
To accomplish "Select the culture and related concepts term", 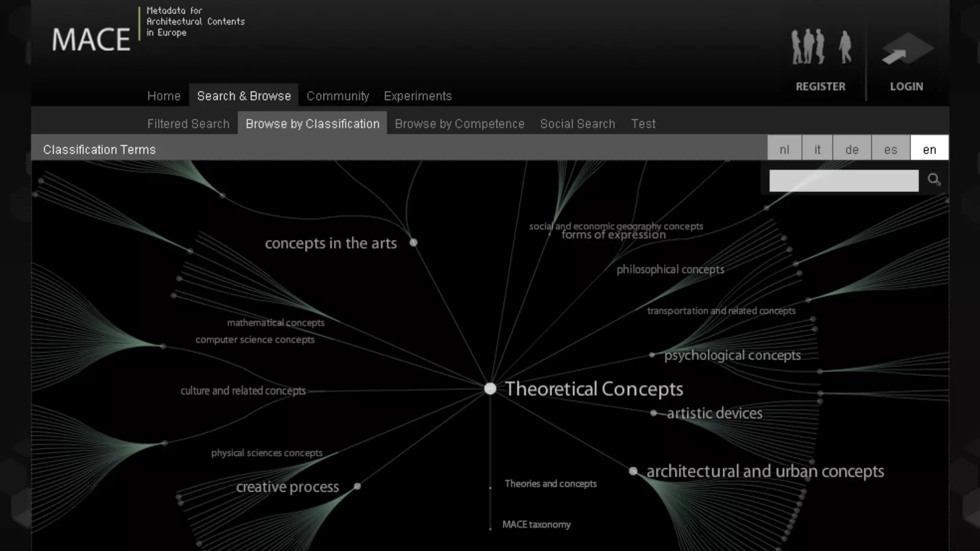I will [x=243, y=391].
